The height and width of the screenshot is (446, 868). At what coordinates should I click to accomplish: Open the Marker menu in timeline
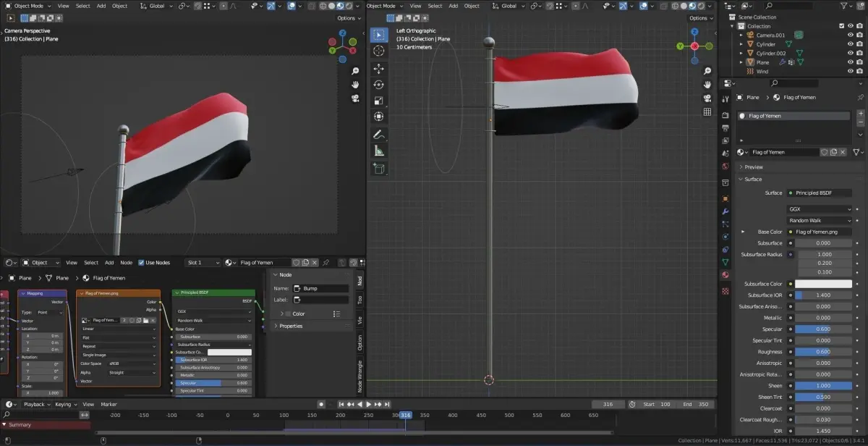pos(109,404)
